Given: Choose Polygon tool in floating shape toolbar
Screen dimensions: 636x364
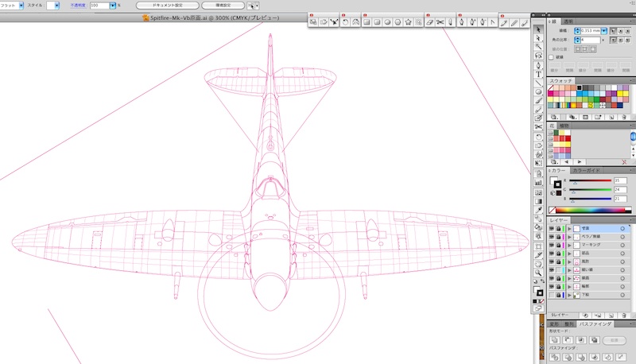Looking at the screenshot, I should tap(398, 22).
